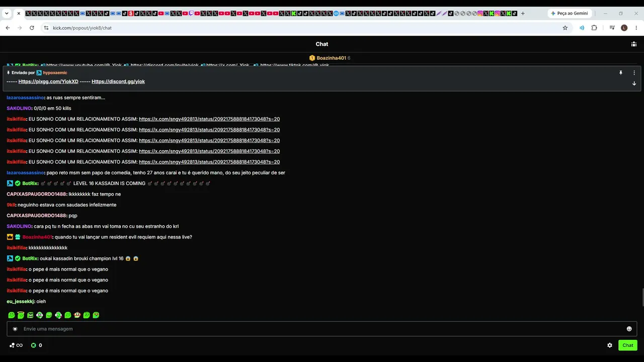The image size is (644, 362).
Task: Open the browser media controls icon
Action: 612,28
